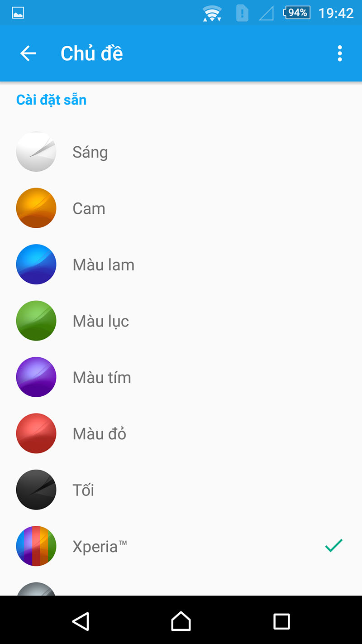Open the three-dot overflow menu
The image size is (362, 644).
tap(340, 53)
